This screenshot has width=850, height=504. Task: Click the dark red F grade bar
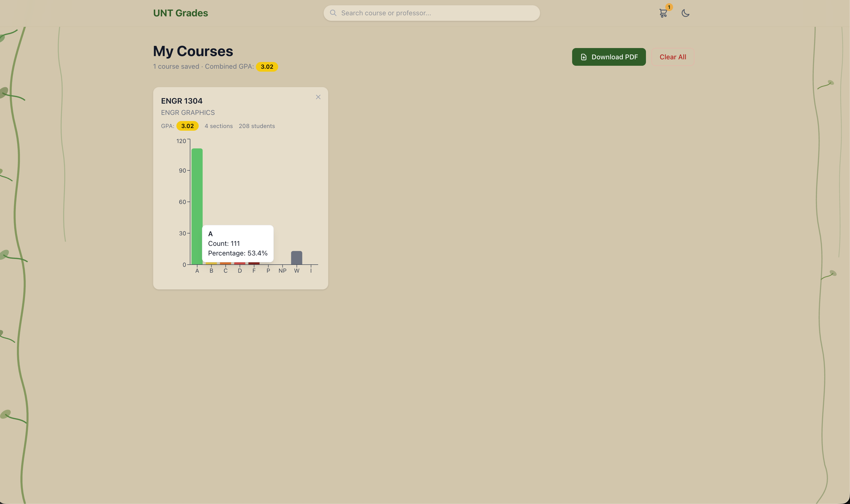coord(254,264)
